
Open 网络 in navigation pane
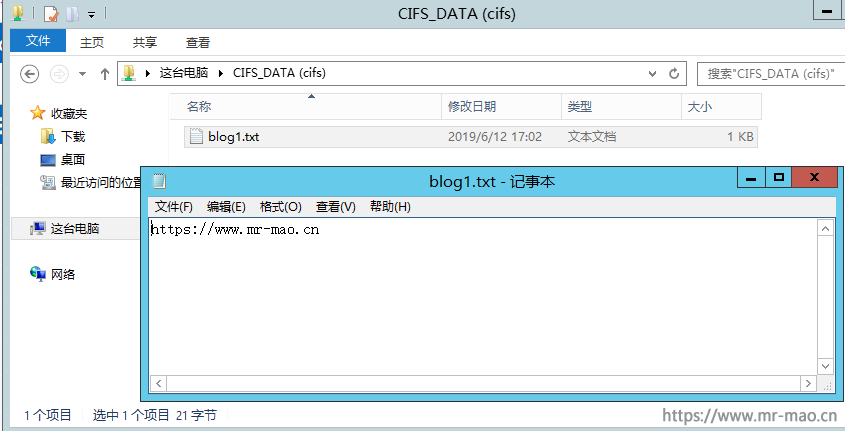[x=63, y=274]
